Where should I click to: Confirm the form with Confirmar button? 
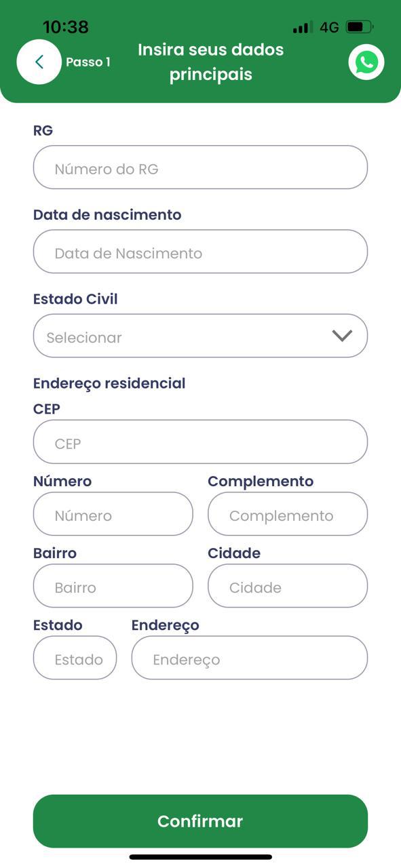tap(200, 821)
